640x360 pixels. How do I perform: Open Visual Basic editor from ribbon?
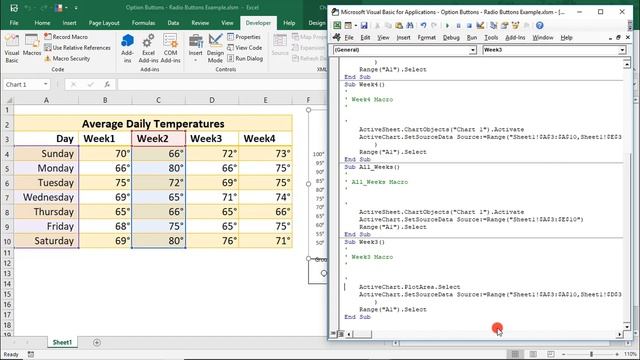[x=12, y=49]
